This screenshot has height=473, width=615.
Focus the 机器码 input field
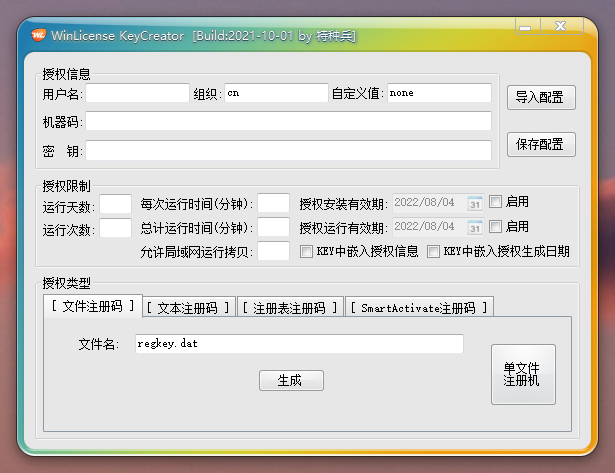[x=288, y=121]
